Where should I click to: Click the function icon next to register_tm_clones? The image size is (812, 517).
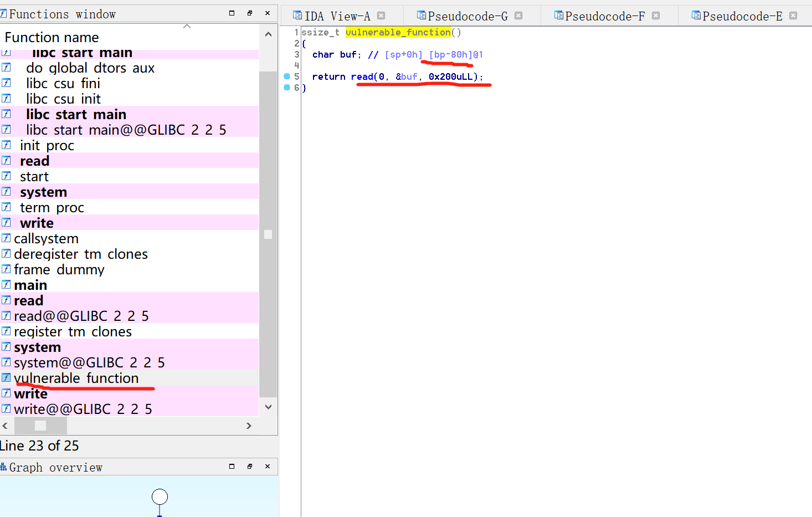click(x=7, y=331)
